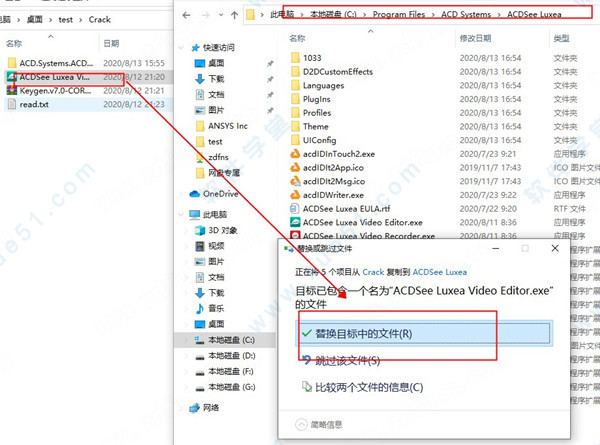Click the compare files icon in dialog
Image resolution: width=600 pixels, height=445 pixels.
307,387
